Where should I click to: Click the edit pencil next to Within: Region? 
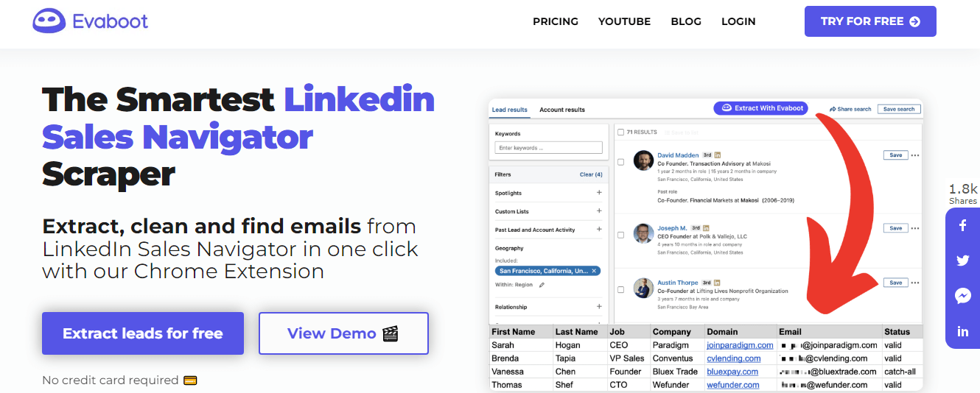(542, 285)
